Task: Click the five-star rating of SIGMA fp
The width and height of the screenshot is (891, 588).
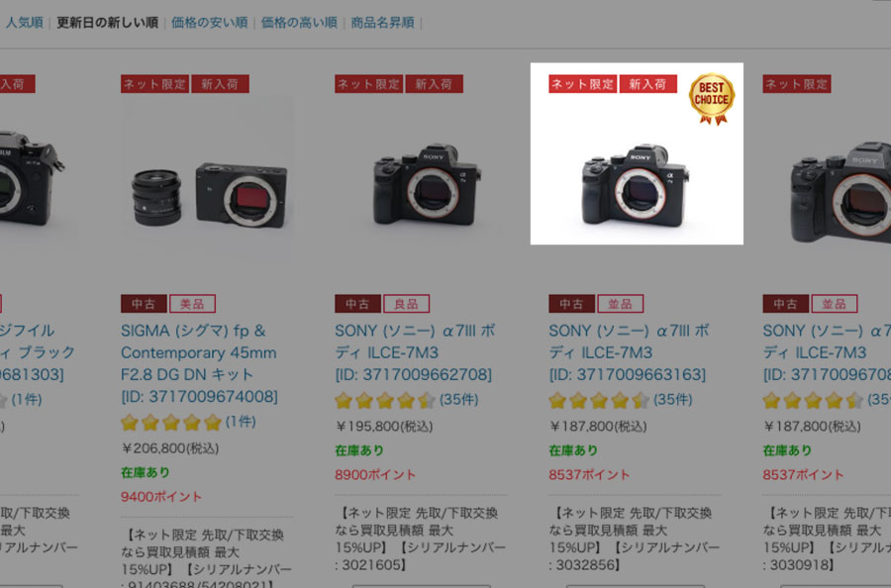Action: tap(171, 423)
